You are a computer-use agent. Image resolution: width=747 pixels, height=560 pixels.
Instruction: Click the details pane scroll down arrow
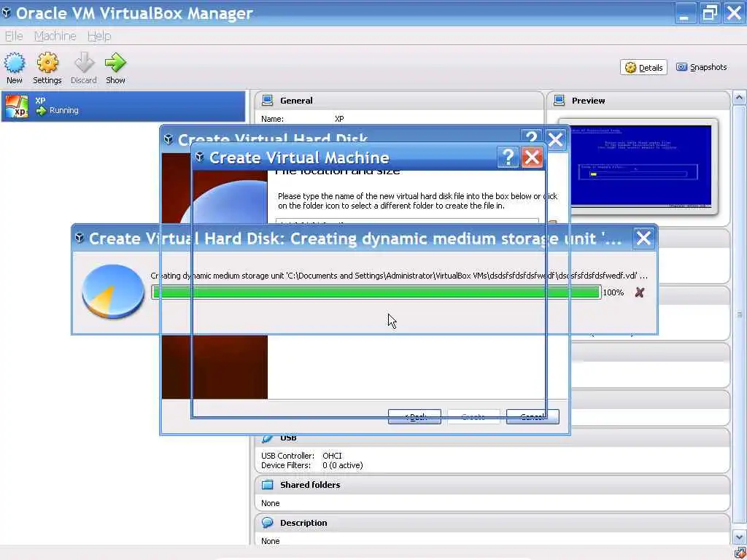(x=739, y=537)
